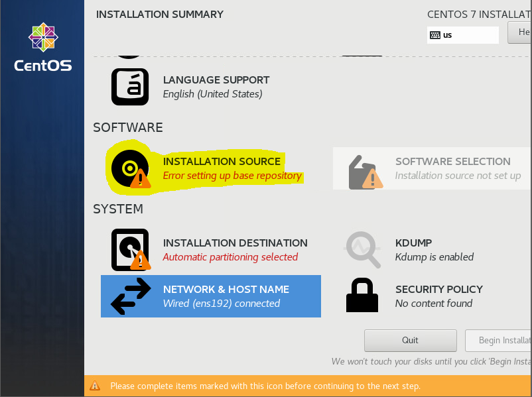The height and width of the screenshot is (397, 532).
Task: Click the Security Policy padlock icon
Action: coord(363,296)
